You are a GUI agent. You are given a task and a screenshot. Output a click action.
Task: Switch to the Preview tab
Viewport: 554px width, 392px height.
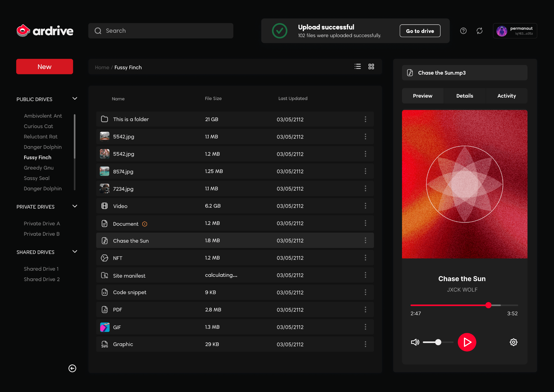[x=423, y=96]
